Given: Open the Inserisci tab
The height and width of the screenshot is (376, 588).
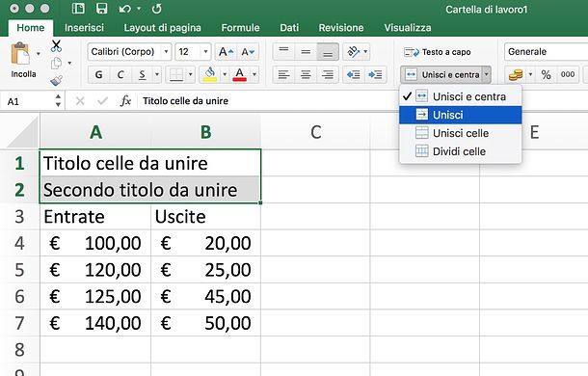Looking at the screenshot, I should (84, 28).
